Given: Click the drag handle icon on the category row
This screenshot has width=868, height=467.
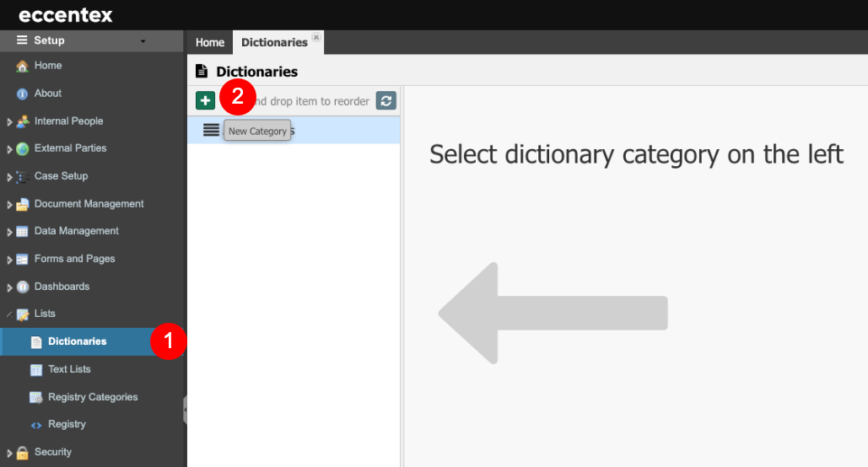Looking at the screenshot, I should click(x=211, y=130).
